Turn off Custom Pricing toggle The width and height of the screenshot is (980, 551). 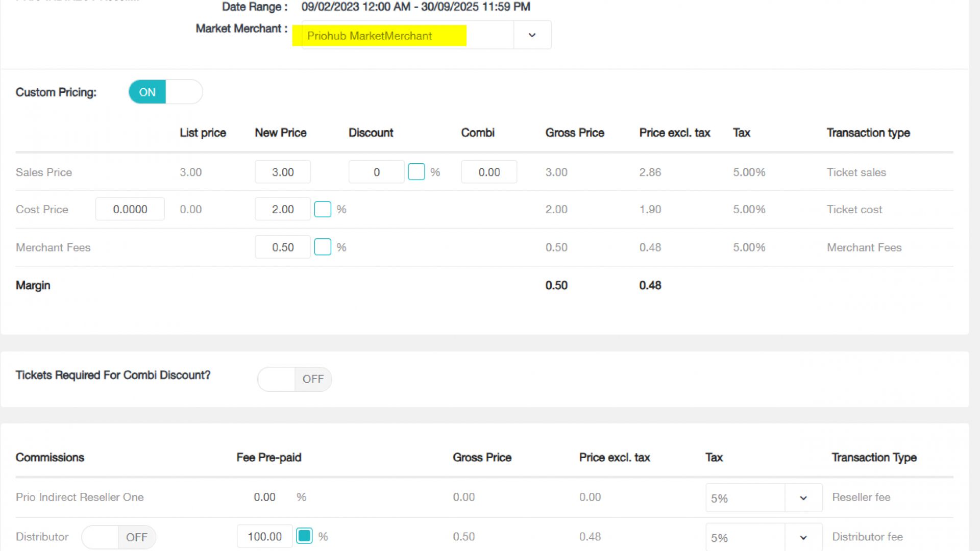pos(164,92)
